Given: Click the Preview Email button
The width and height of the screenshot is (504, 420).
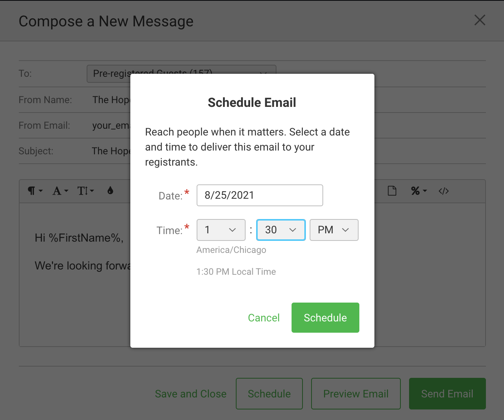Looking at the screenshot, I should [x=356, y=394].
